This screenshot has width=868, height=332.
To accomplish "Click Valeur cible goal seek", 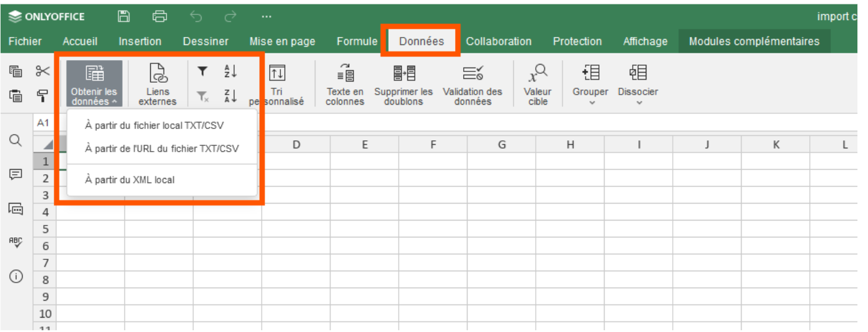I will tap(538, 85).
